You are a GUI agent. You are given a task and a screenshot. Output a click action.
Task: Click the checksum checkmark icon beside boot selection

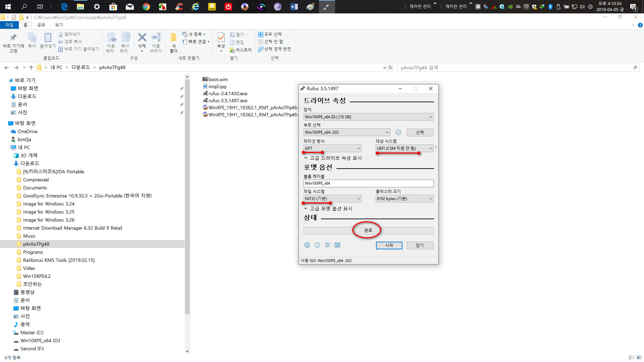tap(398, 132)
